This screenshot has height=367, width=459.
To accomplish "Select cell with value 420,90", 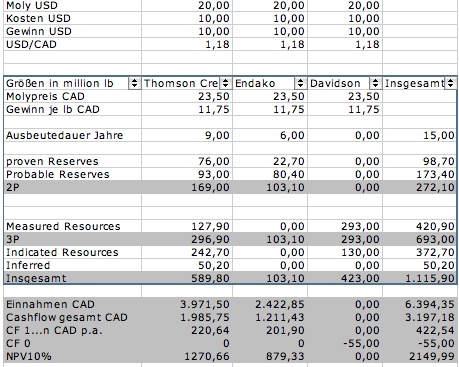I will click(419, 226).
